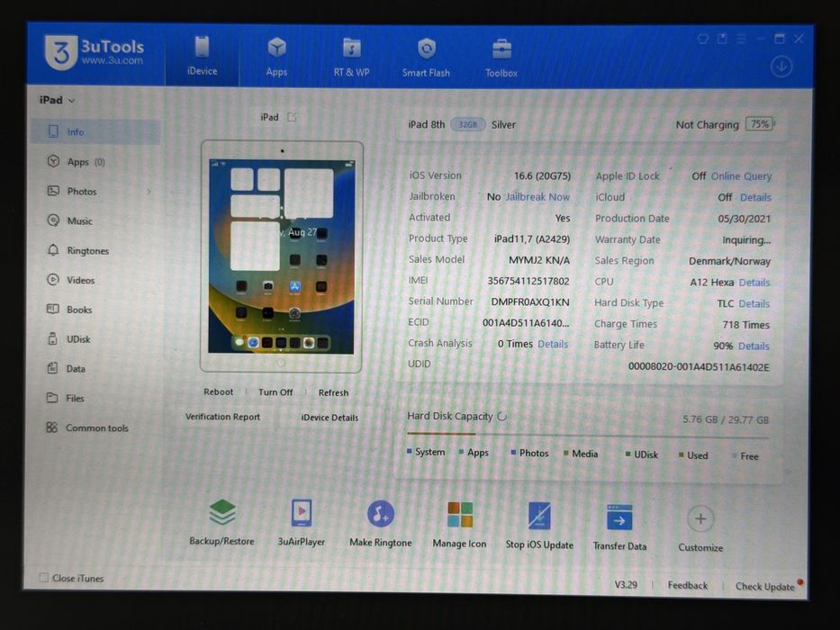Click the 75% battery indicator

760,124
